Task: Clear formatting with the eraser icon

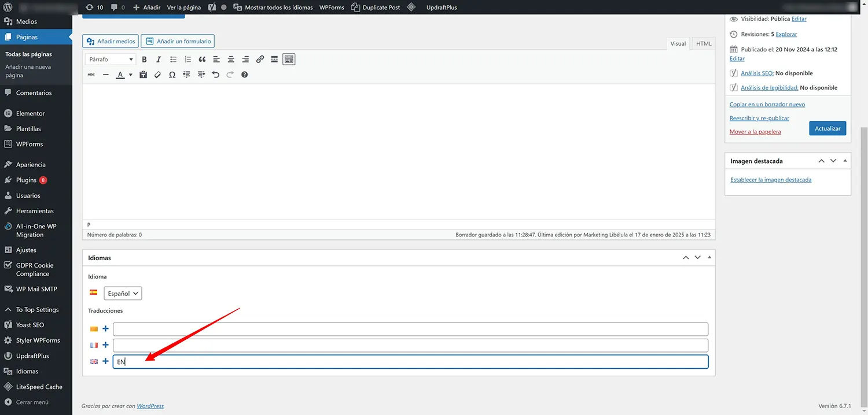Action: tap(157, 75)
